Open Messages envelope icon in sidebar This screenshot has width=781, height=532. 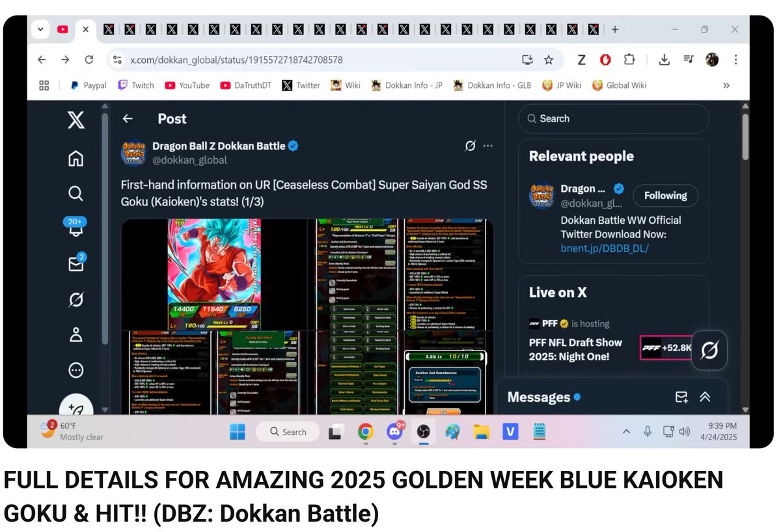pos(77,262)
